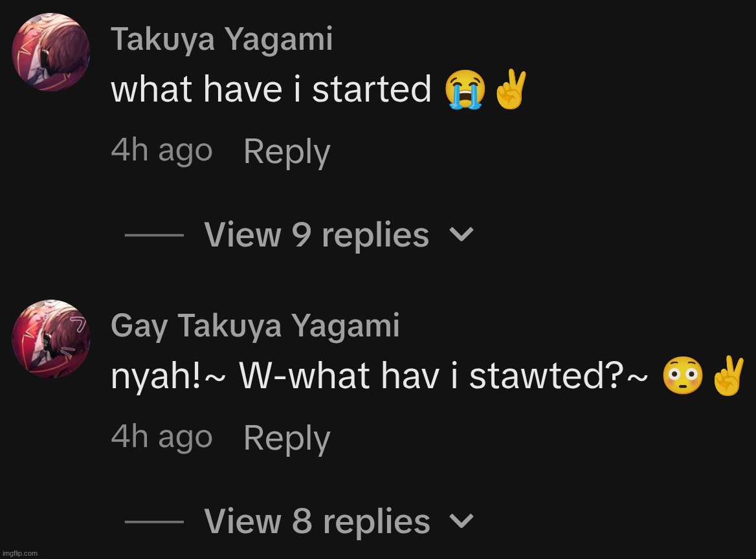Expand the chevron next to View 8 replies
The height and width of the screenshot is (559, 756).
[x=461, y=521]
